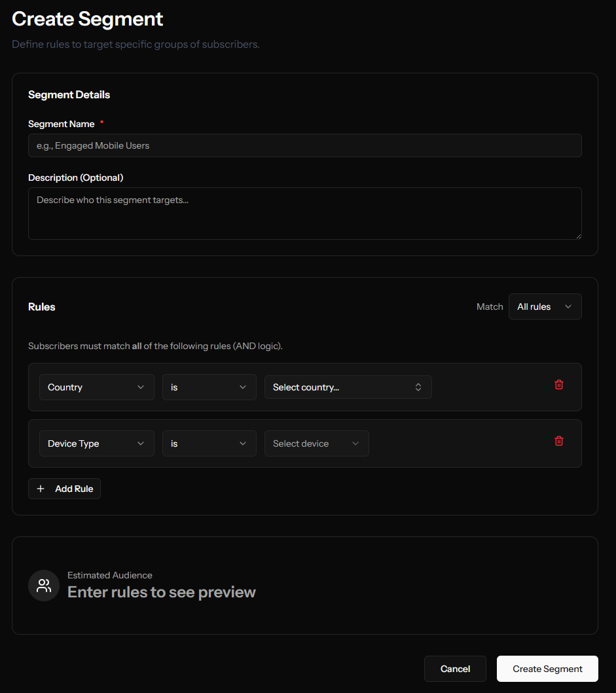Viewport: 616px width, 693px height.
Task: Click the Description box resize handle
Action: click(577, 236)
